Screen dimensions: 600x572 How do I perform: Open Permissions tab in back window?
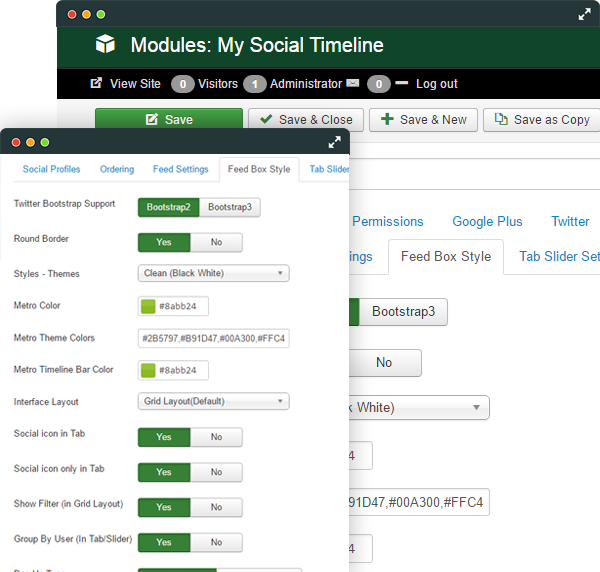(388, 222)
